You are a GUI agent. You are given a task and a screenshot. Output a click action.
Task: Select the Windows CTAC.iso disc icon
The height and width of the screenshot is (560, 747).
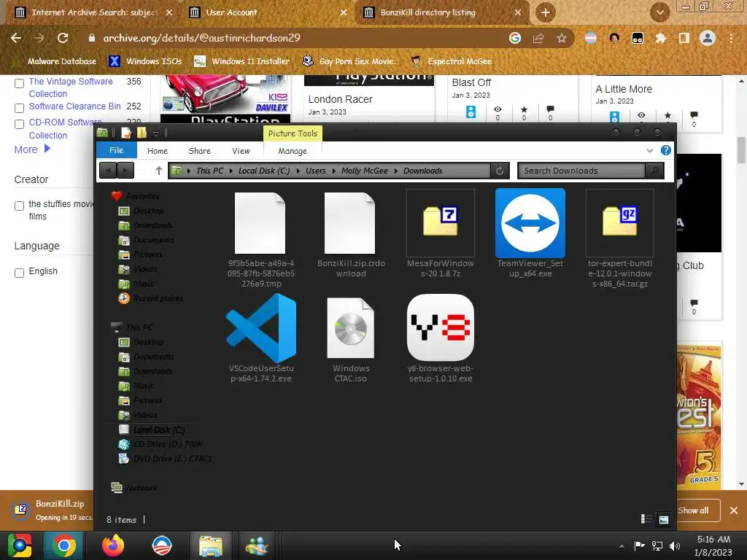pos(351,327)
